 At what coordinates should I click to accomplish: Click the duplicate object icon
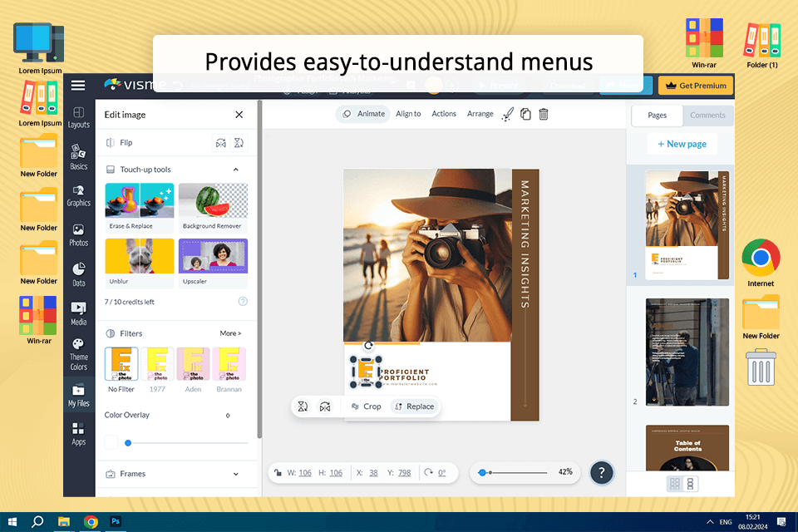point(525,115)
